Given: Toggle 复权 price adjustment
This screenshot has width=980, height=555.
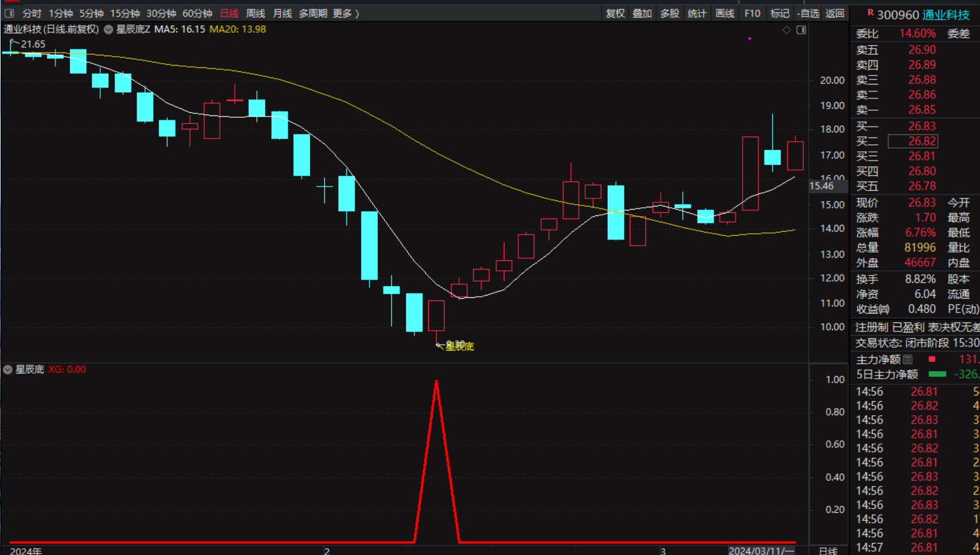Looking at the screenshot, I should (x=615, y=13).
